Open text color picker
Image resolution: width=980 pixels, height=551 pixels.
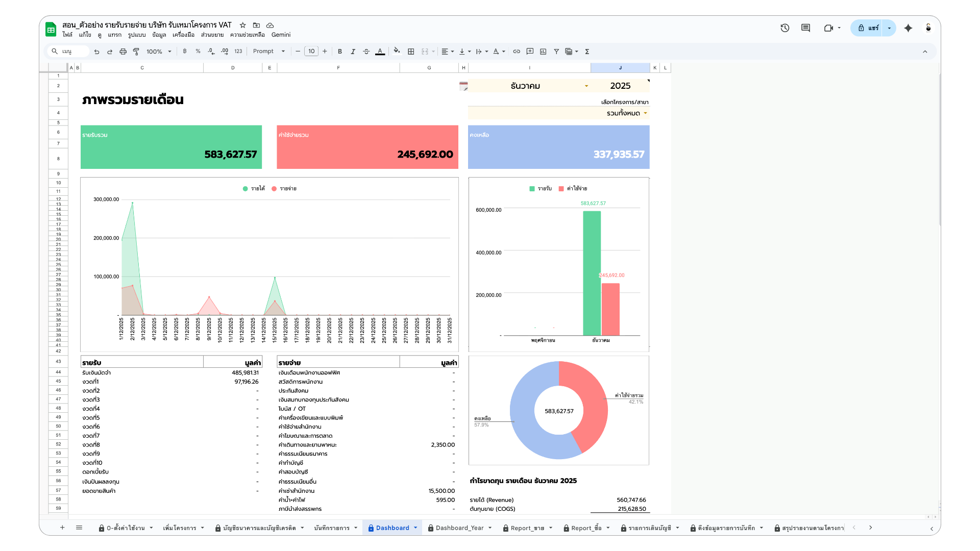(x=380, y=52)
